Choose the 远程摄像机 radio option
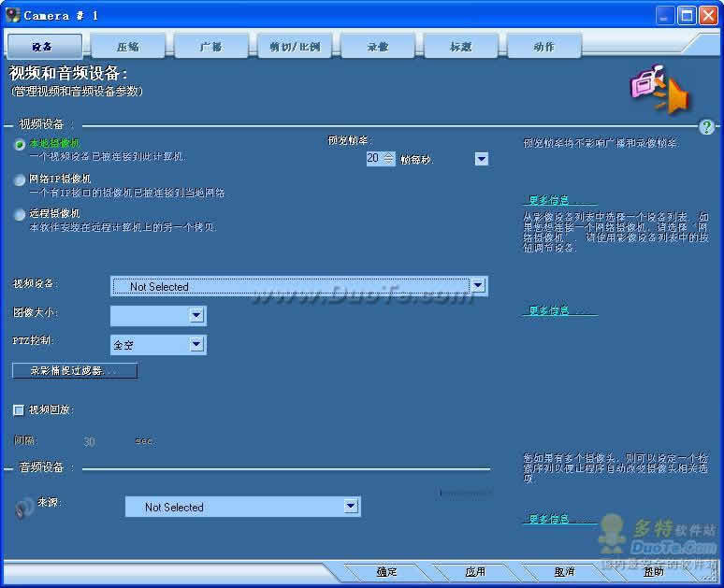724x588 pixels. pyautogui.click(x=20, y=215)
